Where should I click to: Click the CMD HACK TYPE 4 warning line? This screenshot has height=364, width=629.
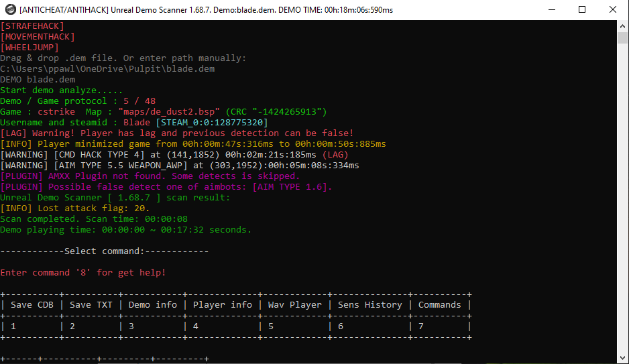[x=174, y=155]
